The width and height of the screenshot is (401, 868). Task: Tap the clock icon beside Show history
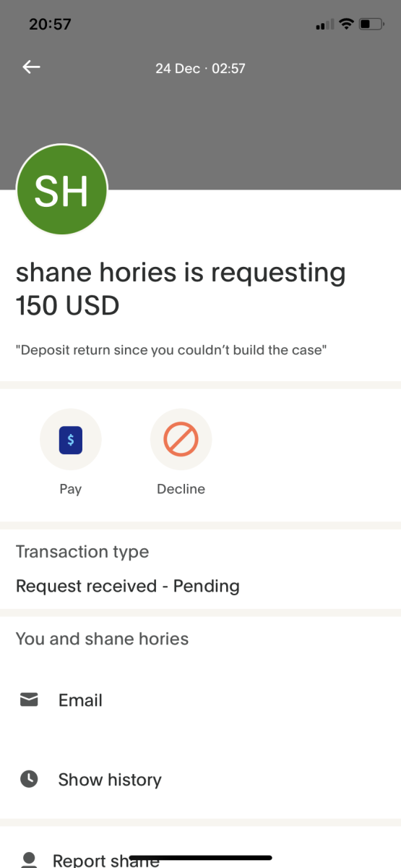tap(29, 779)
